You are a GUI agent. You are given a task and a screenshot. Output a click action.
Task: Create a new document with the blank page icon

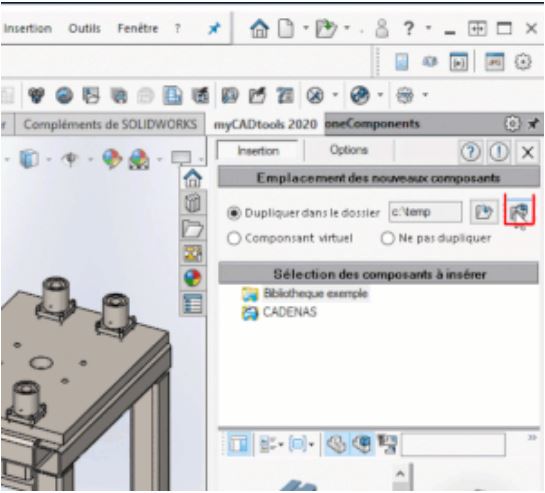click(286, 28)
